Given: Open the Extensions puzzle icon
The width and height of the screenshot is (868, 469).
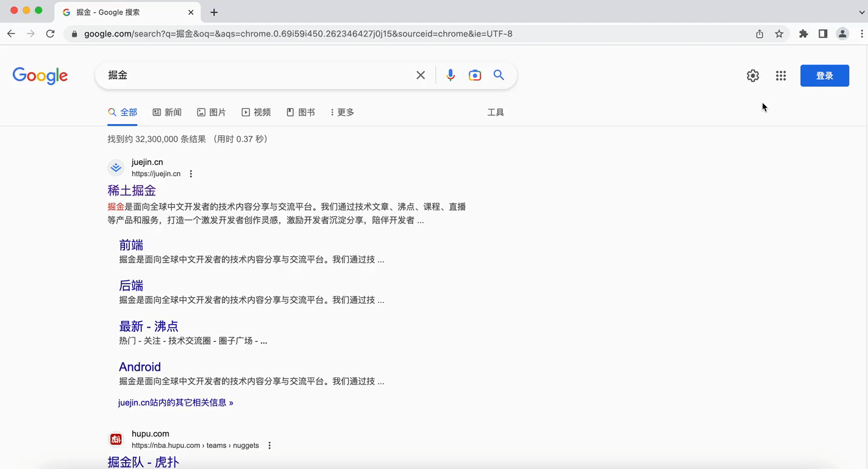Looking at the screenshot, I should 803,34.
